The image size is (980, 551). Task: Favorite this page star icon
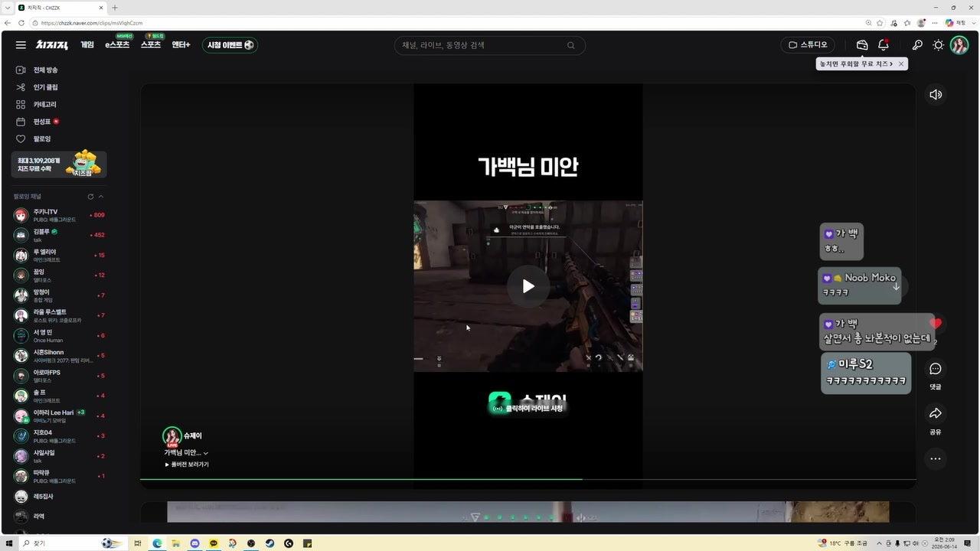pos(880,23)
